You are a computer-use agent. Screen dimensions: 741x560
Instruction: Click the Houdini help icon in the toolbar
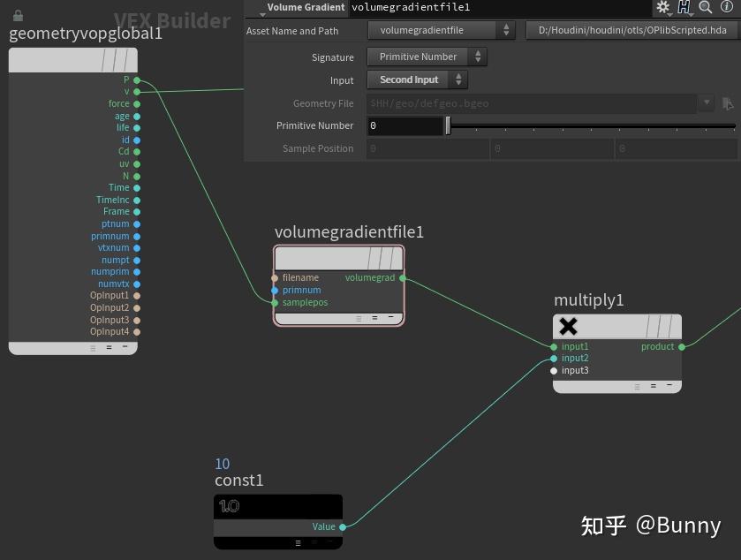684,7
